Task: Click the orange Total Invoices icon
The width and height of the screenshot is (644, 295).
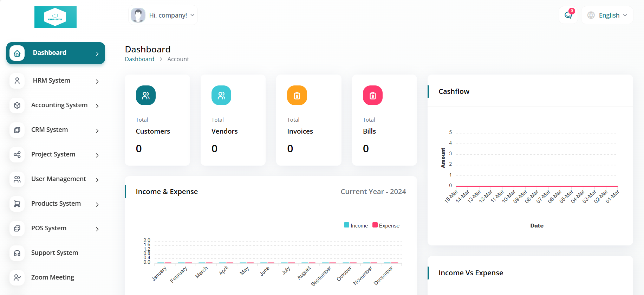Action: tap(297, 95)
